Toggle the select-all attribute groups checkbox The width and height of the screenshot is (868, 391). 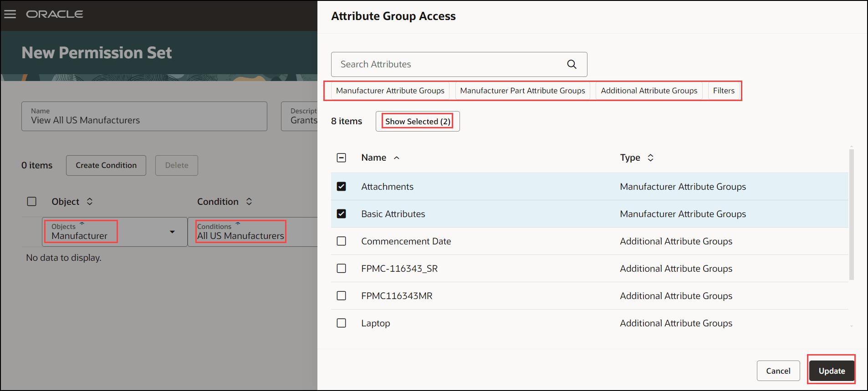pyautogui.click(x=341, y=158)
